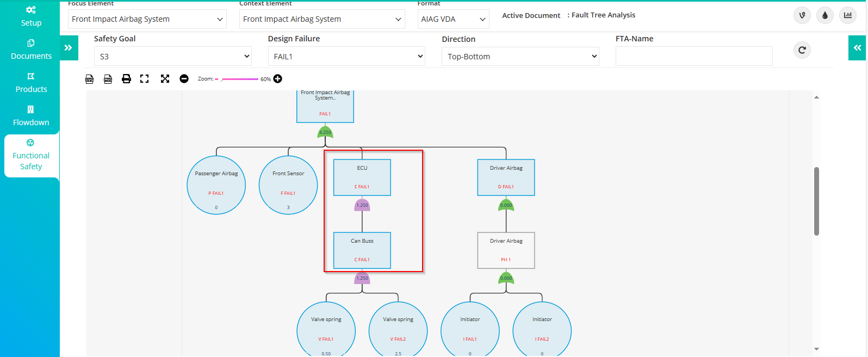Screen dimensions: 868x357
Task: Click the Fault Tree Analysis document label
Action: click(603, 15)
